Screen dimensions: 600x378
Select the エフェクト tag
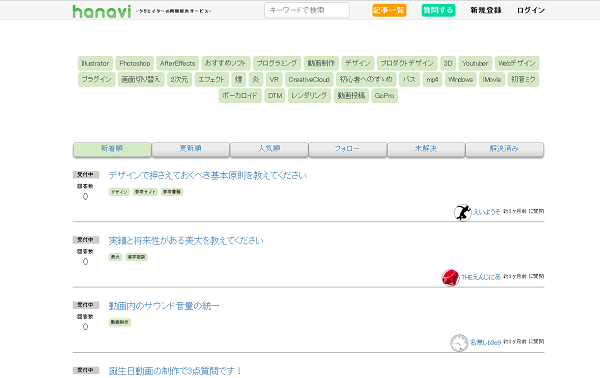[x=211, y=79]
